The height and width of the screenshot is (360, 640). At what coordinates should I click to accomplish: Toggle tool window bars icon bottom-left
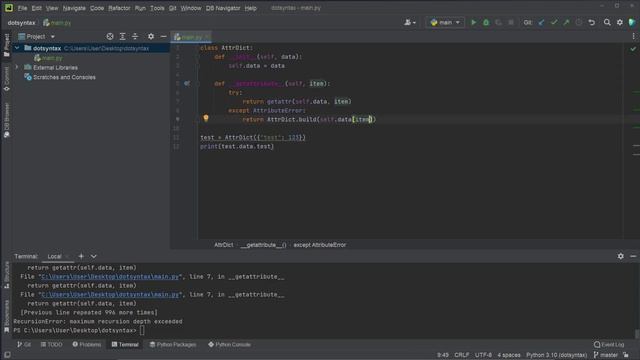pos(7,355)
